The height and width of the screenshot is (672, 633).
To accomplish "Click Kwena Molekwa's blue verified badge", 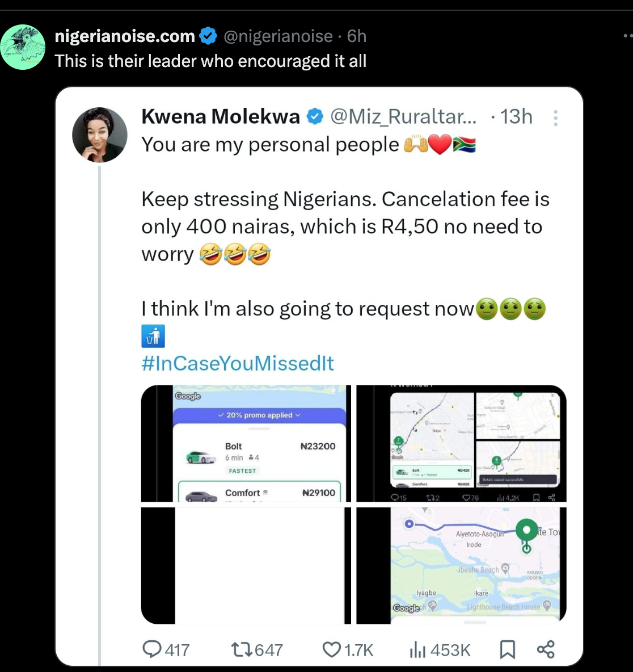I will [315, 116].
